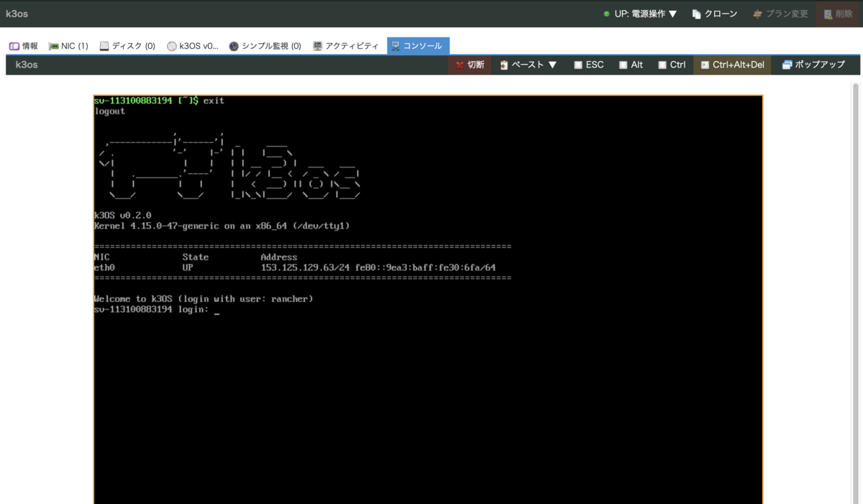Image resolution: width=863 pixels, height=504 pixels.
Task: Click the アクティビティ monitor icon
Action: coord(317,46)
